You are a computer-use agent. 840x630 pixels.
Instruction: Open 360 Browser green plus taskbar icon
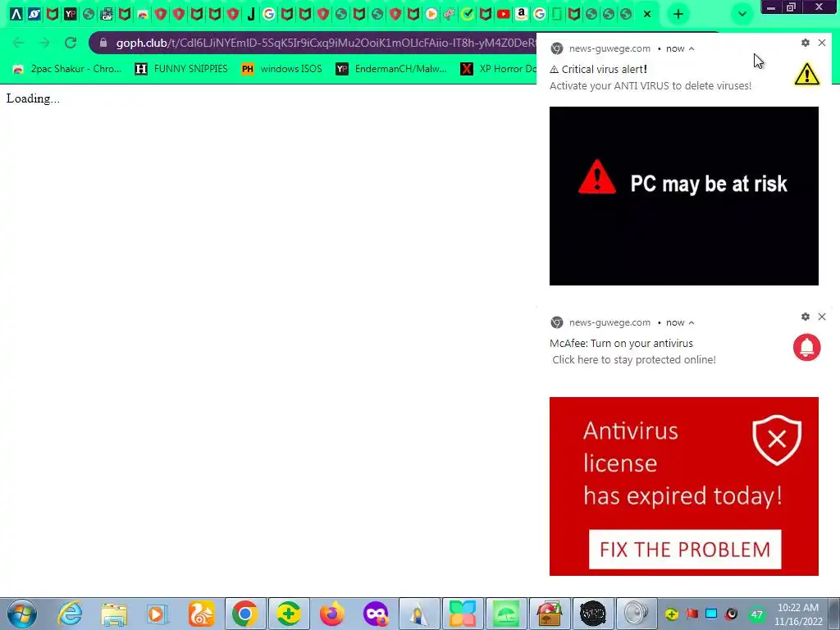pos(288,614)
